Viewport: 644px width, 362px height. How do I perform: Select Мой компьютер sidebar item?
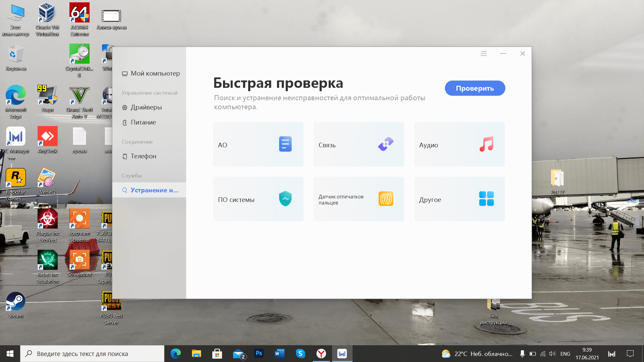tap(150, 73)
